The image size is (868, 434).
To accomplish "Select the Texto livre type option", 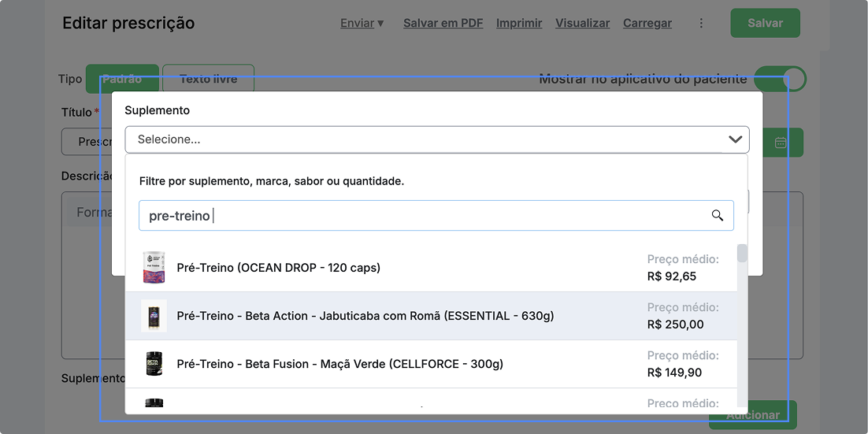I will pyautogui.click(x=208, y=79).
